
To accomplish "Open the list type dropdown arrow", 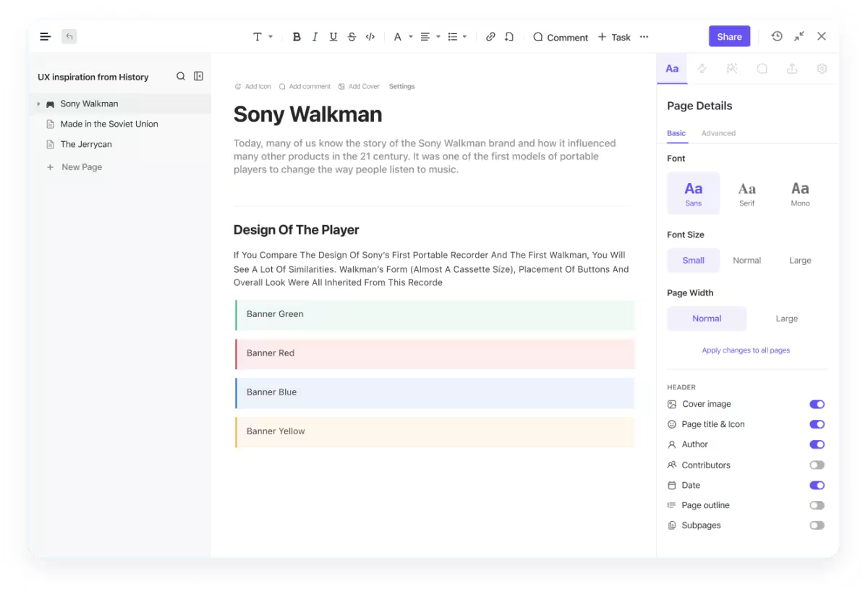I will [x=464, y=37].
